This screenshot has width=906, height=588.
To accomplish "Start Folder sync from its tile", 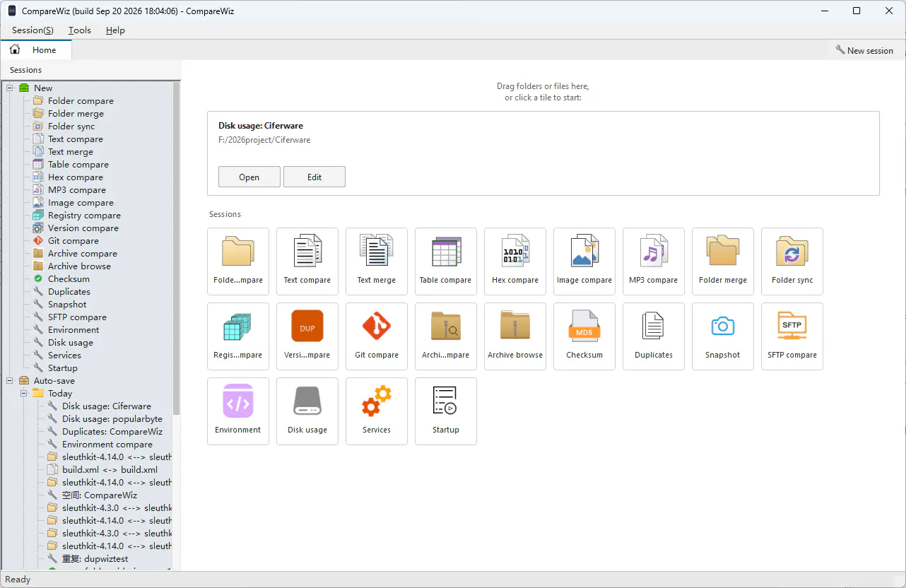I will [792, 261].
